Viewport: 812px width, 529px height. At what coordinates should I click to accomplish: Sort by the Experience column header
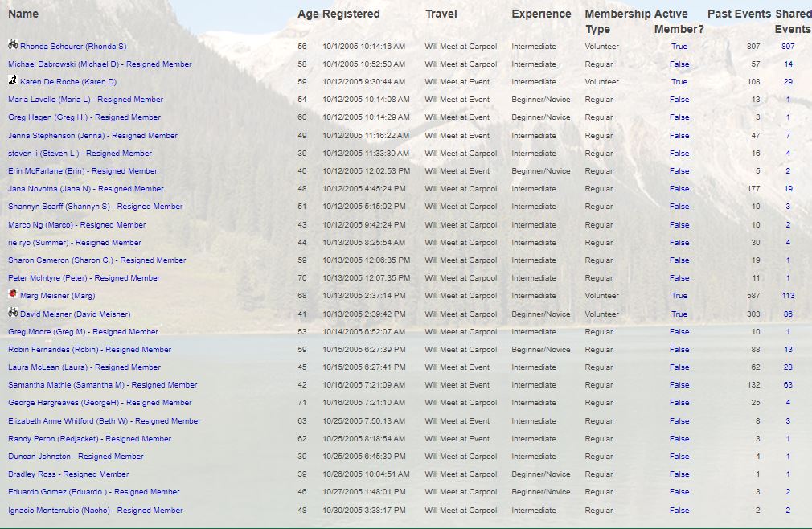point(541,14)
